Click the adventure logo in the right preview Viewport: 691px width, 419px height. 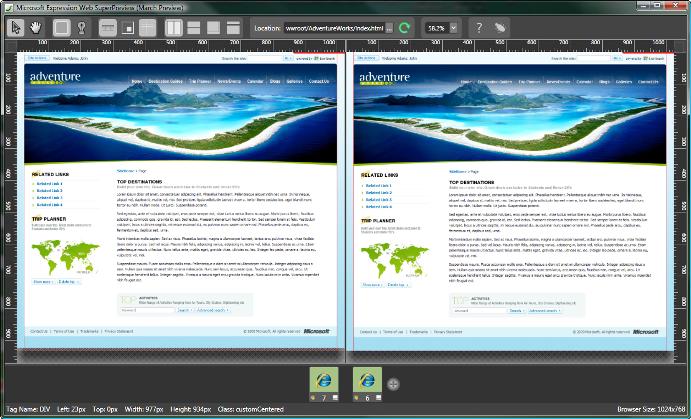pos(384,78)
